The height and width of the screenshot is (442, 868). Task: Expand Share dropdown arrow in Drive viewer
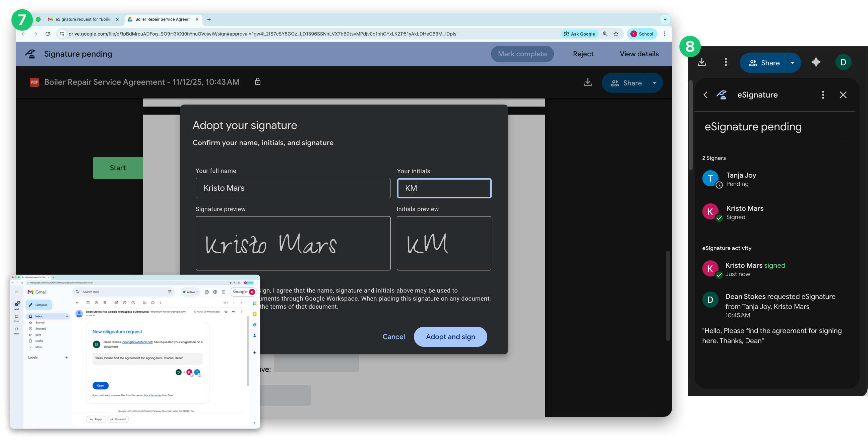(655, 83)
